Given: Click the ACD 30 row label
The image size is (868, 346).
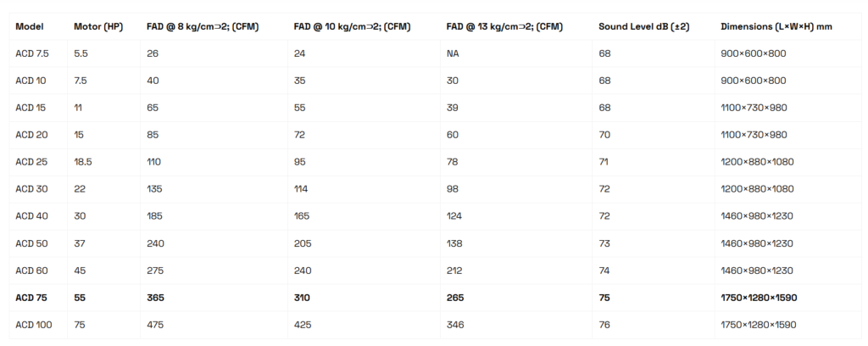Looking at the screenshot, I should click(x=31, y=189).
